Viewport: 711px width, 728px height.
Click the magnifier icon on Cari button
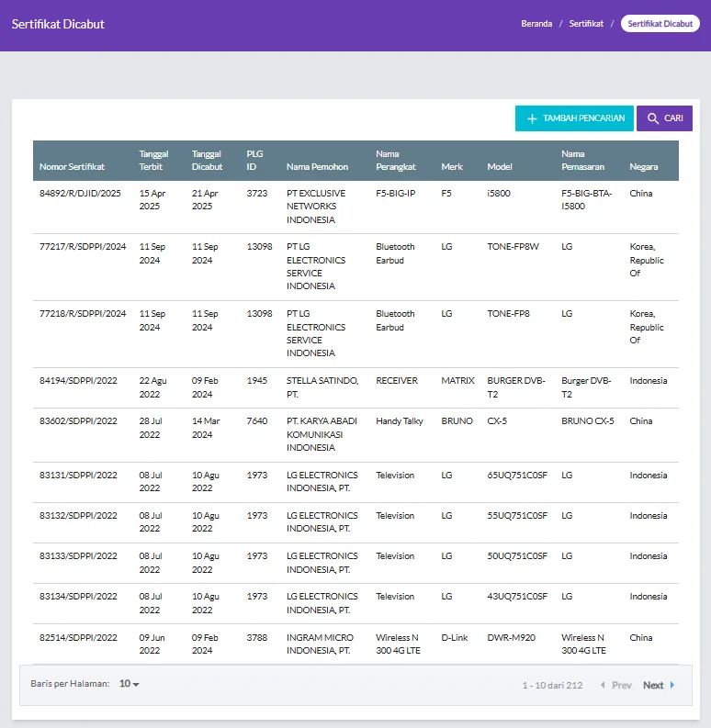653,118
